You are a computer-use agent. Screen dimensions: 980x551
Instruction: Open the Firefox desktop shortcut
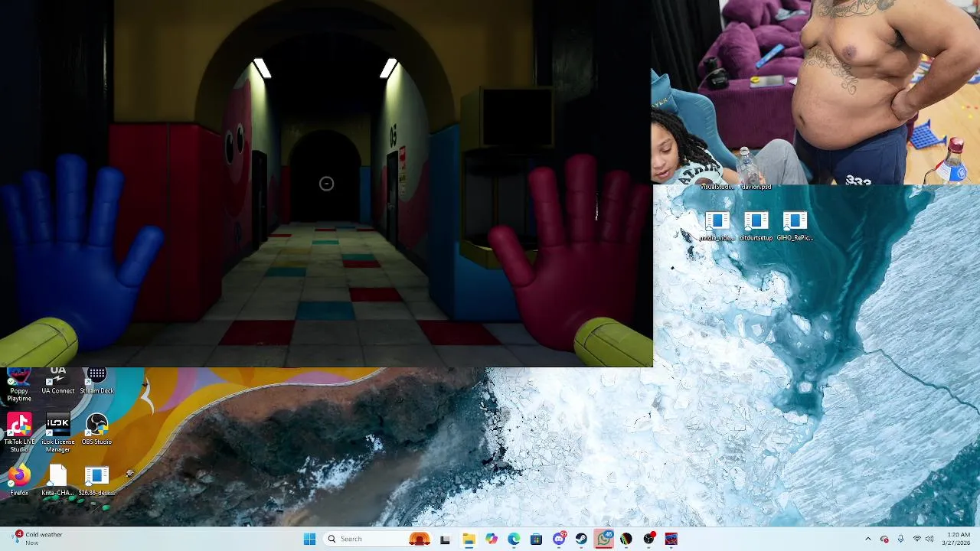coord(19,481)
